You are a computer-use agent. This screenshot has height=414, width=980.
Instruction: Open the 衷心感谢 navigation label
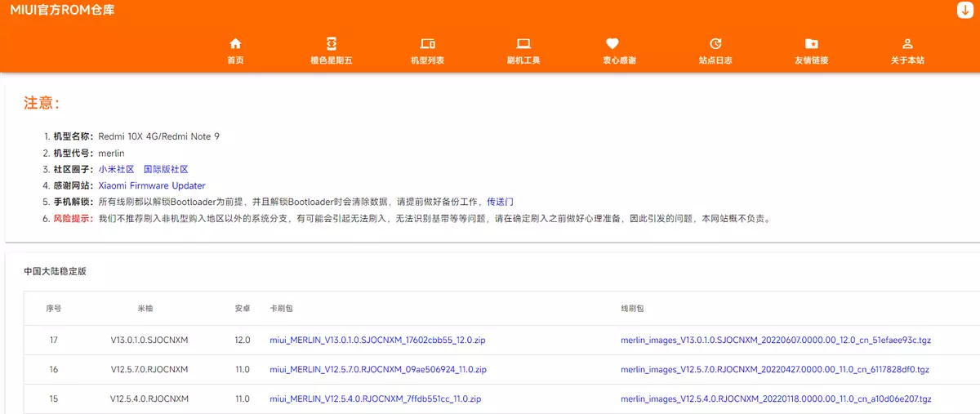[x=619, y=60]
